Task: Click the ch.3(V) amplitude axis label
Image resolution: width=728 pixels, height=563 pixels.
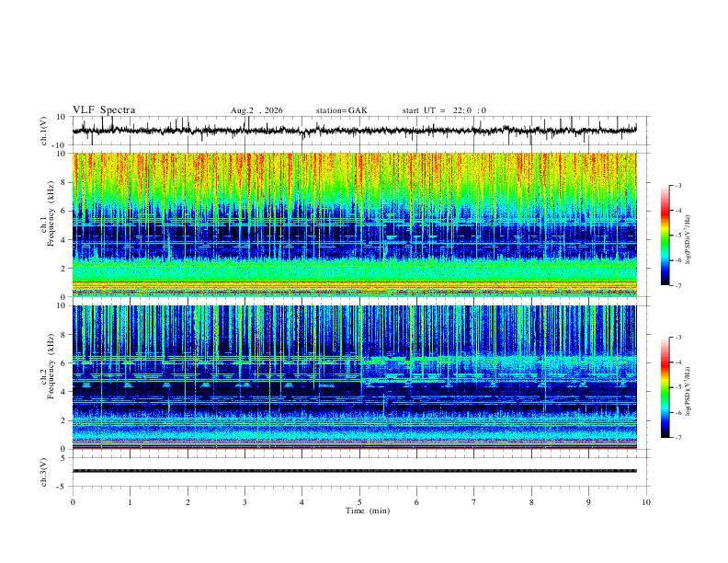Action: pyautogui.click(x=44, y=473)
